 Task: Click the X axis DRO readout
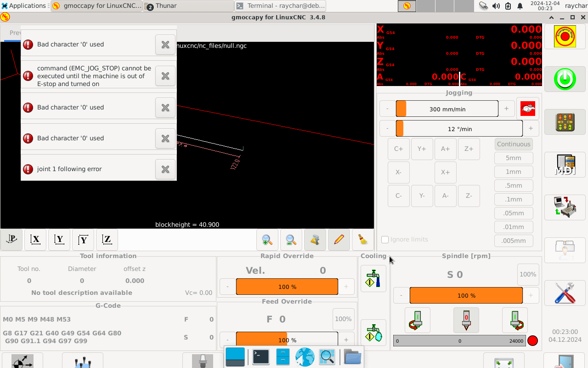click(459, 32)
